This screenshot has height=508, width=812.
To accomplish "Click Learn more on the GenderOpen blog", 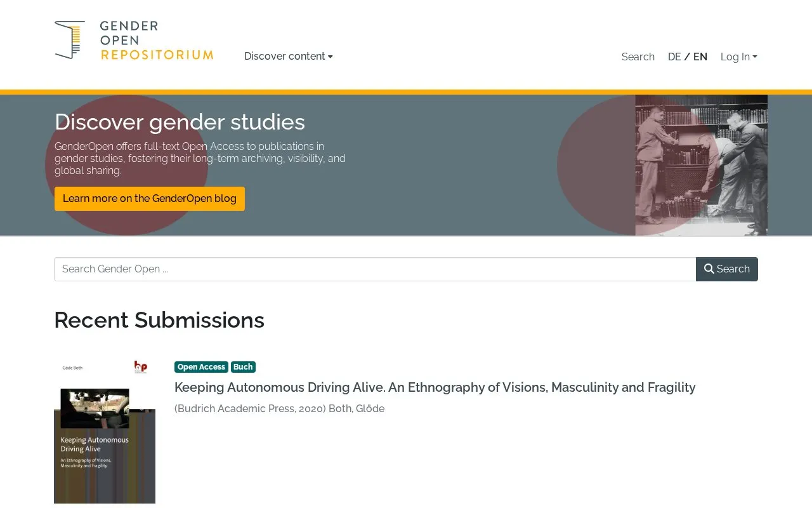I will [x=150, y=199].
